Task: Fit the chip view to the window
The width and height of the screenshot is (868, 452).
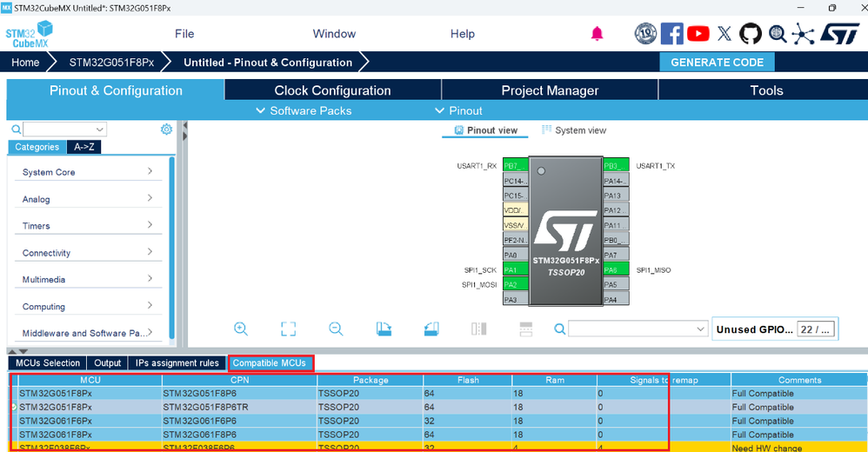Action: (289, 329)
